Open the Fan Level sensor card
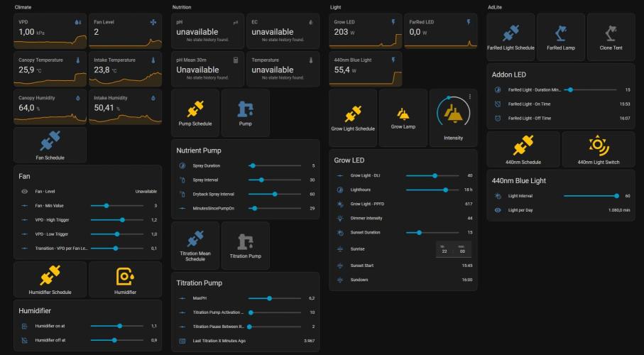 coord(125,31)
